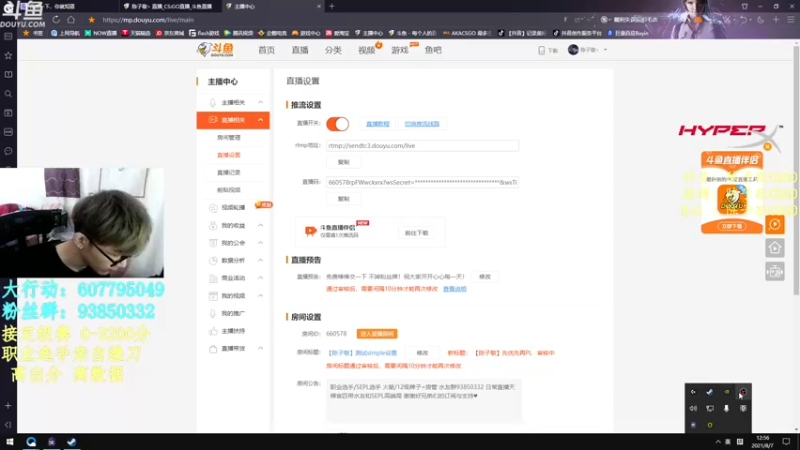Viewport: 800px width, 450px height.
Task: Open the Windows Start menu
Action: pyautogui.click(x=9, y=442)
